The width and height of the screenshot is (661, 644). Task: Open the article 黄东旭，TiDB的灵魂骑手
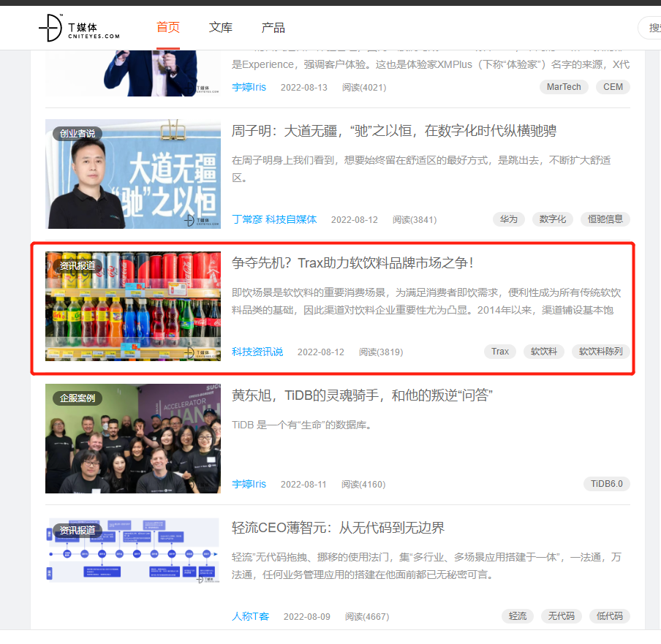point(362,395)
